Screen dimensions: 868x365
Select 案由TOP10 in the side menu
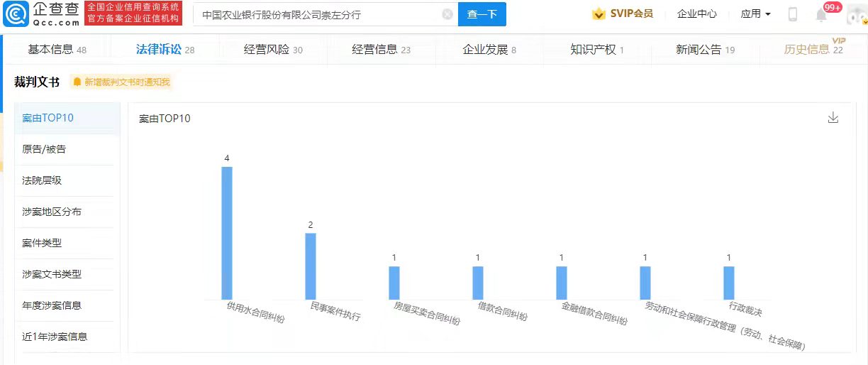(x=67, y=118)
